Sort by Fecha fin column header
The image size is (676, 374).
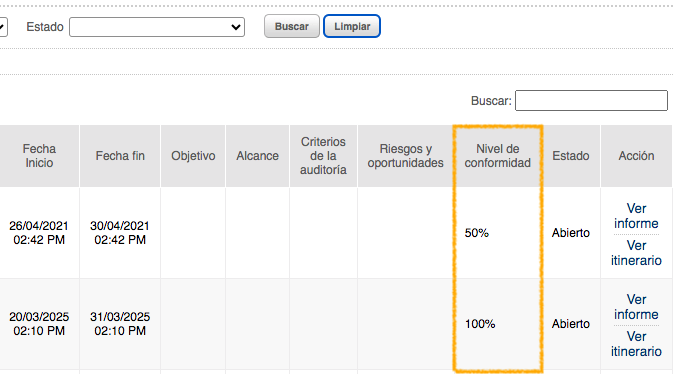click(x=120, y=156)
